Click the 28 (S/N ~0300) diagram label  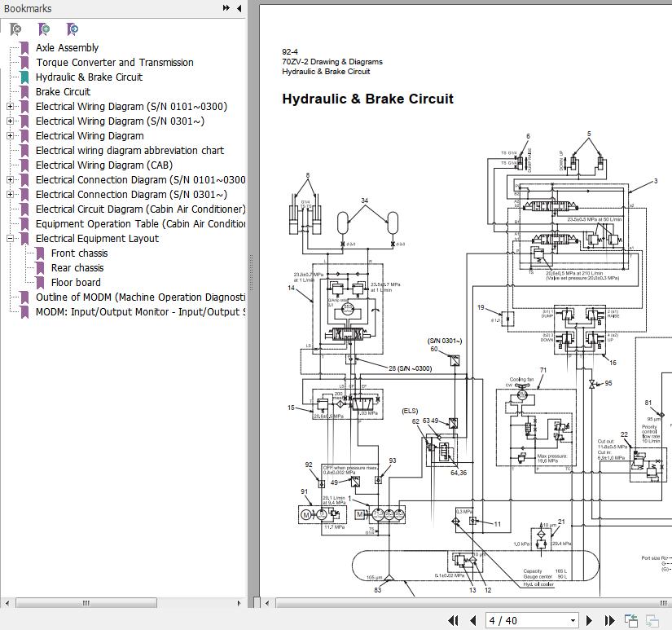pos(411,368)
